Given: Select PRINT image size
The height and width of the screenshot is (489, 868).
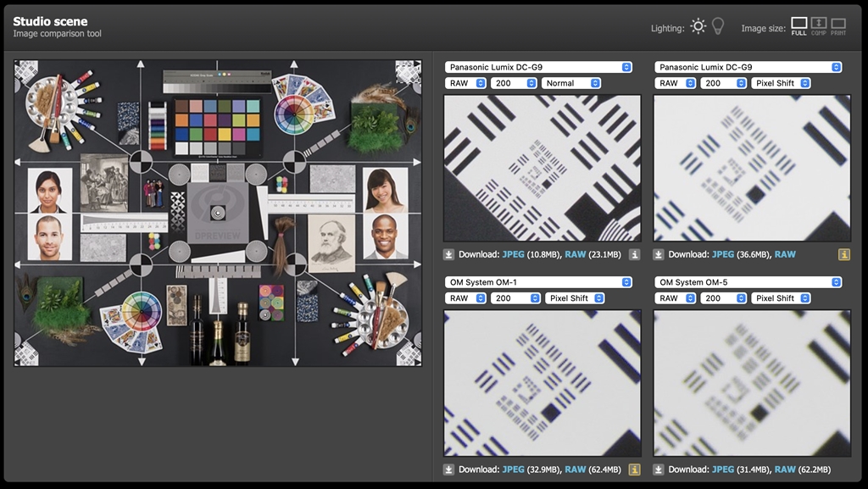Looking at the screenshot, I should tap(838, 26).
